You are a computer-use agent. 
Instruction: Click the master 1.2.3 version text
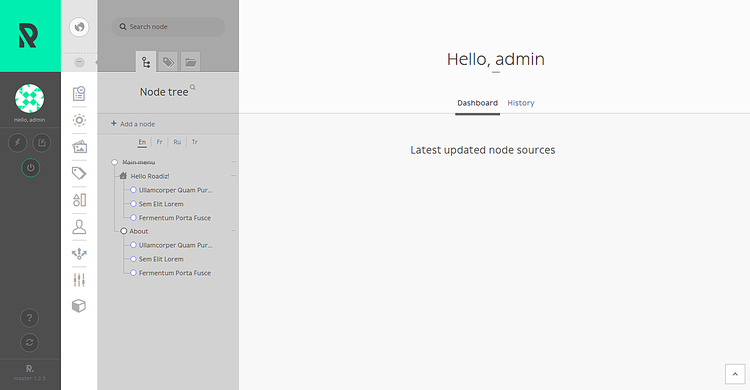pyautogui.click(x=30, y=378)
